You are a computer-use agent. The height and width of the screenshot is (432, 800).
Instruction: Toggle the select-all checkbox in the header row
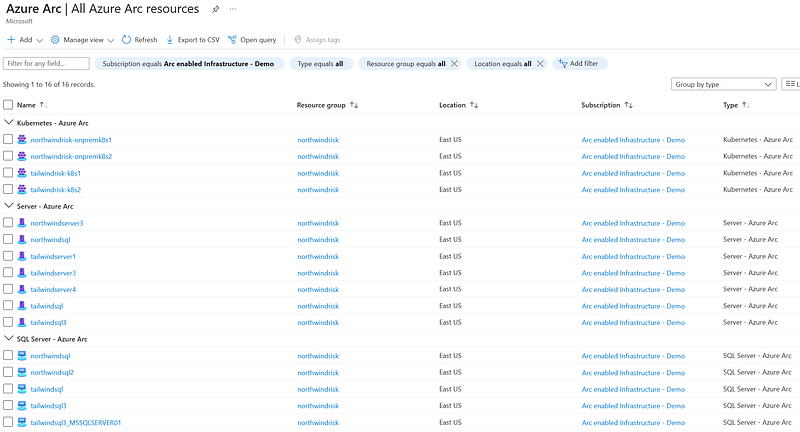(8, 104)
